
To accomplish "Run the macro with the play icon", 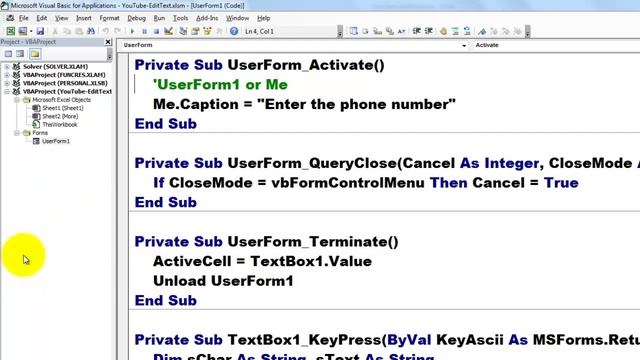I will pyautogui.click(x=132, y=31).
